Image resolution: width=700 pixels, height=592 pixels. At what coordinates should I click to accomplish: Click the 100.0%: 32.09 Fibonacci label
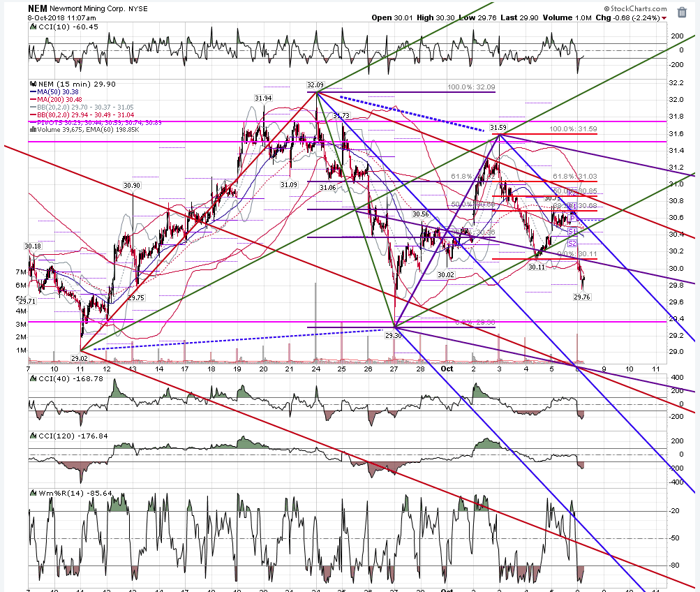471,87
